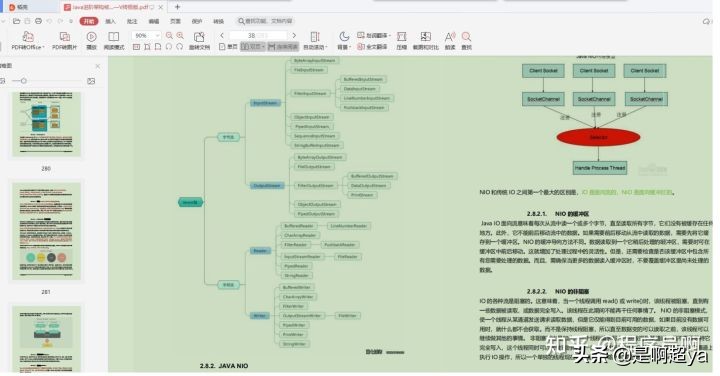Click the redo arrow icon
The image size is (720, 376).
[60, 21]
